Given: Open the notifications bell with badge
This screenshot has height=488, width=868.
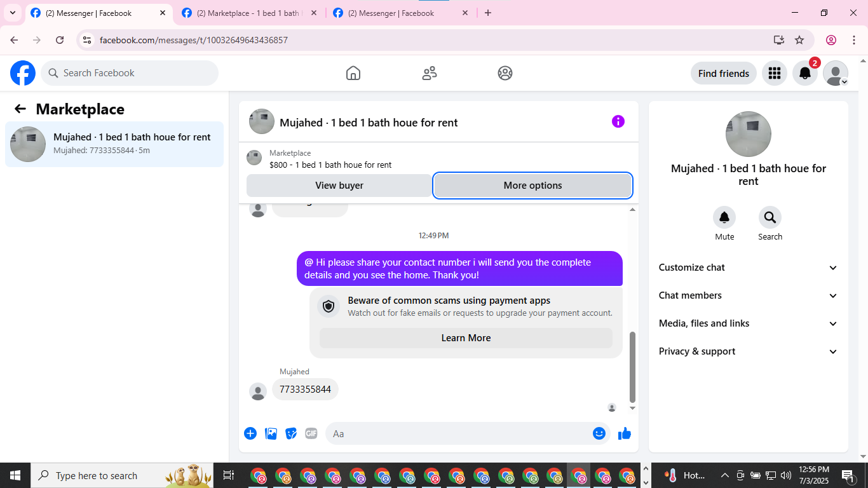Looking at the screenshot, I should click(x=804, y=73).
